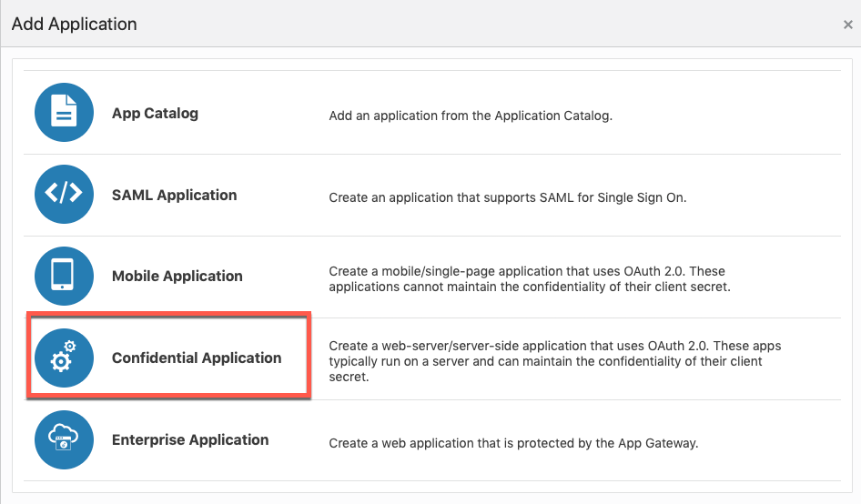The width and height of the screenshot is (861, 504).
Task: Click the Confidential Application gears icon
Action: point(64,358)
